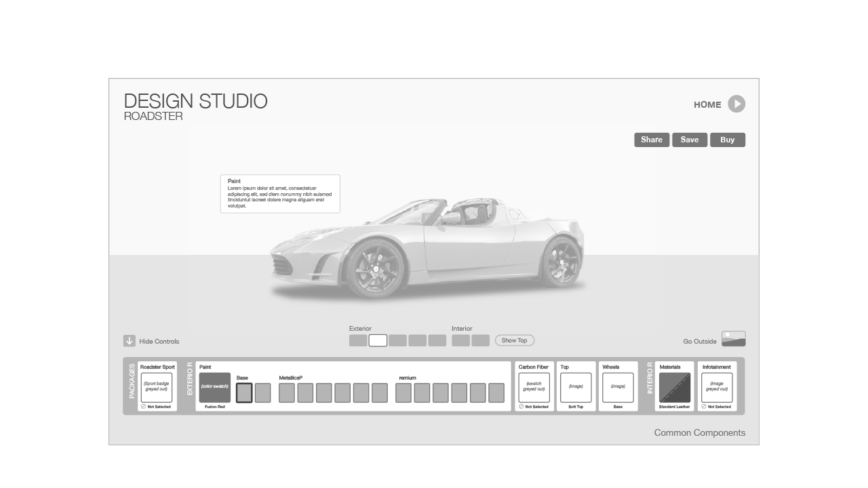Select the Infotainment image option
868x488 pixels.
717,387
